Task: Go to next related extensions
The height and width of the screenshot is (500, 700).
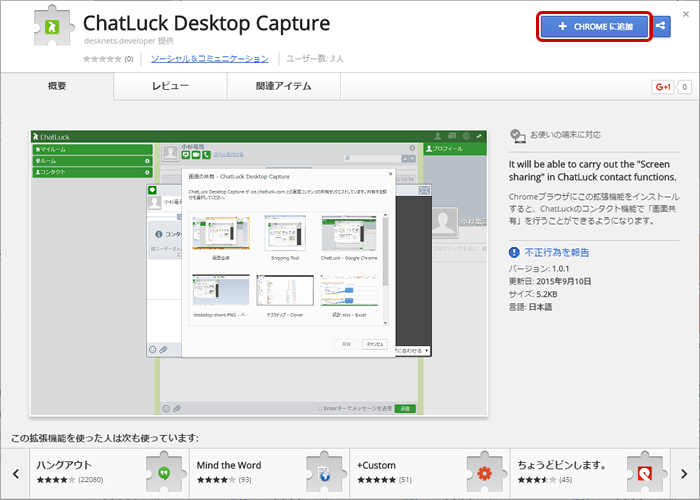Action: (684, 474)
